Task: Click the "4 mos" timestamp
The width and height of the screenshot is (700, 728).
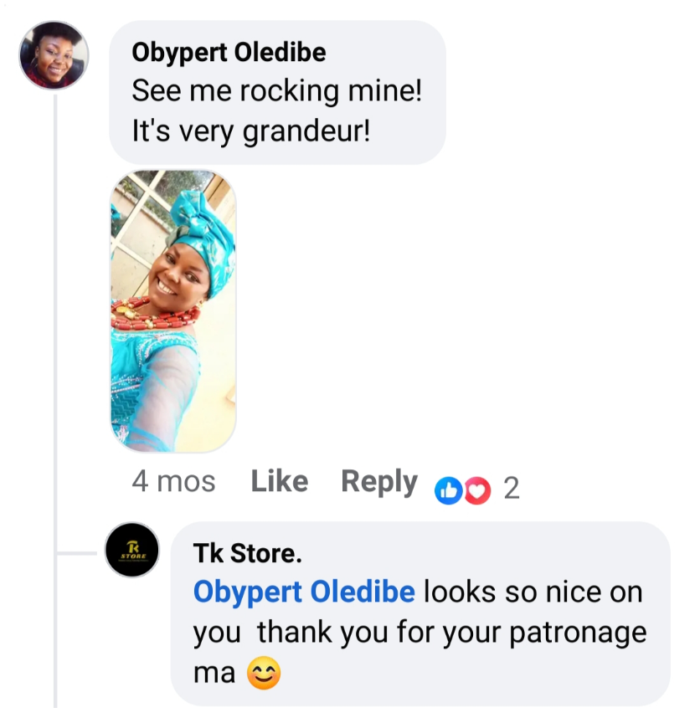Action: tap(173, 482)
